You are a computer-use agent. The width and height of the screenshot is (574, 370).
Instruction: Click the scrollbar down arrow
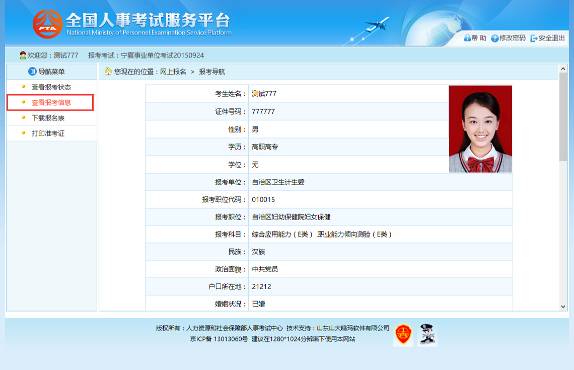pos(563,307)
